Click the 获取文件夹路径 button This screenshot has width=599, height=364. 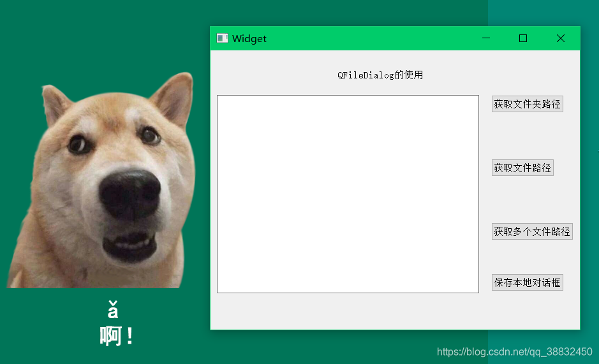point(527,104)
